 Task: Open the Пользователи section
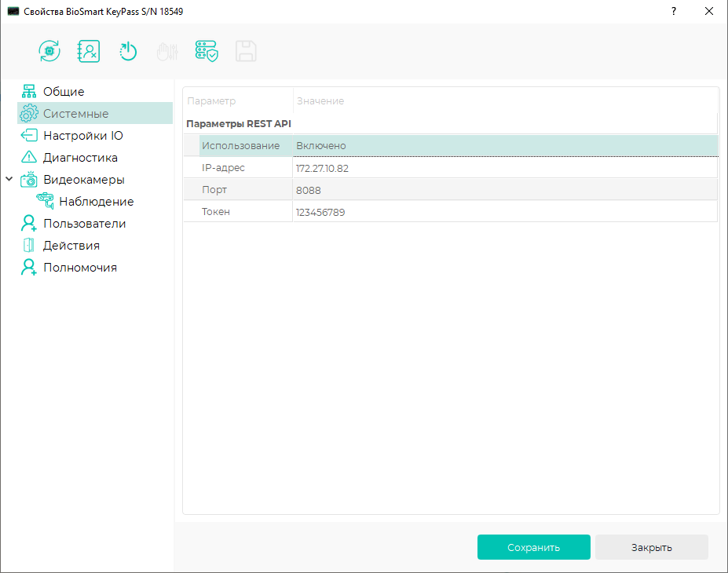[85, 224]
